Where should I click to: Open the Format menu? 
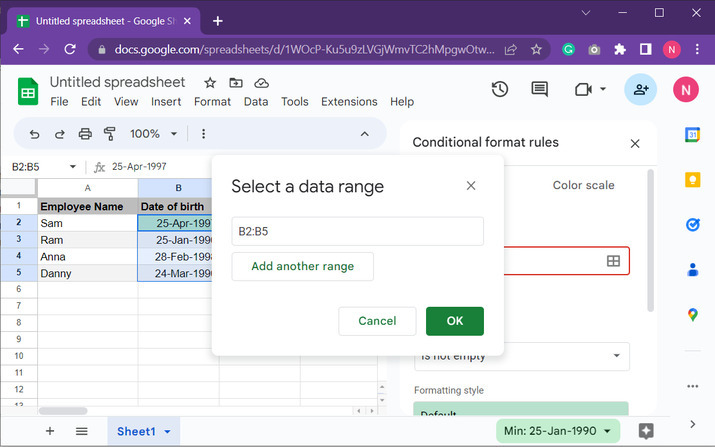212,101
